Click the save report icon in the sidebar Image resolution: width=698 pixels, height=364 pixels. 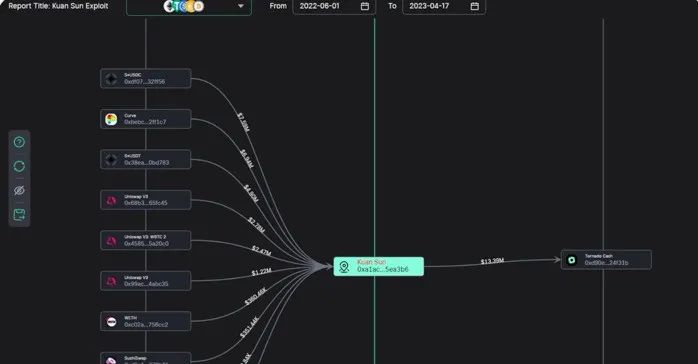19,214
